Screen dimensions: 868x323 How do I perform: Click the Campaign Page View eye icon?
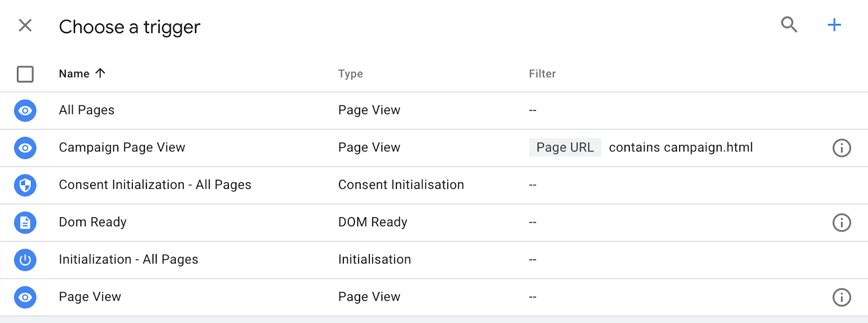[x=25, y=148]
